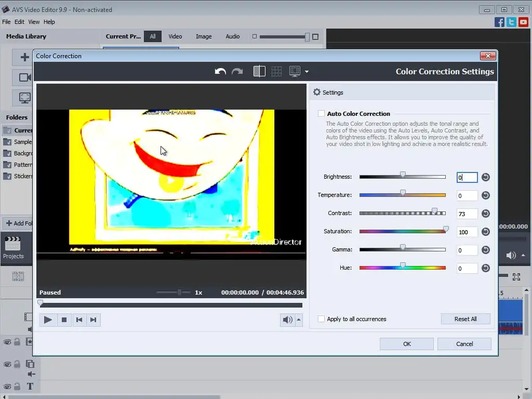Click the video capture camera icon
Image resolution: width=532 pixels, height=399 pixels.
click(24, 77)
